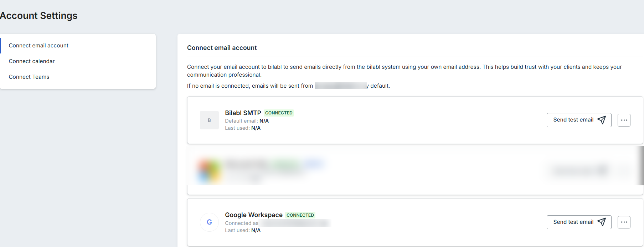Click the 'Connect email account' panel heading
This screenshot has width=644, height=247.
click(222, 48)
